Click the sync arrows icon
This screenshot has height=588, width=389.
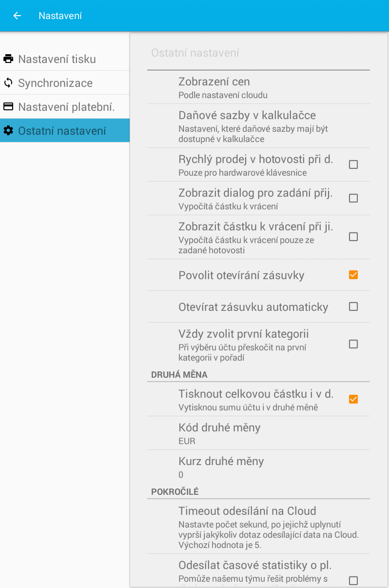click(8, 83)
